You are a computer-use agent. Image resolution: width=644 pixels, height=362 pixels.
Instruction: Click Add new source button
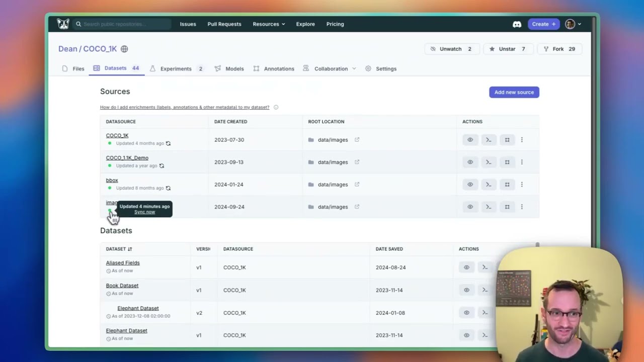click(x=514, y=92)
